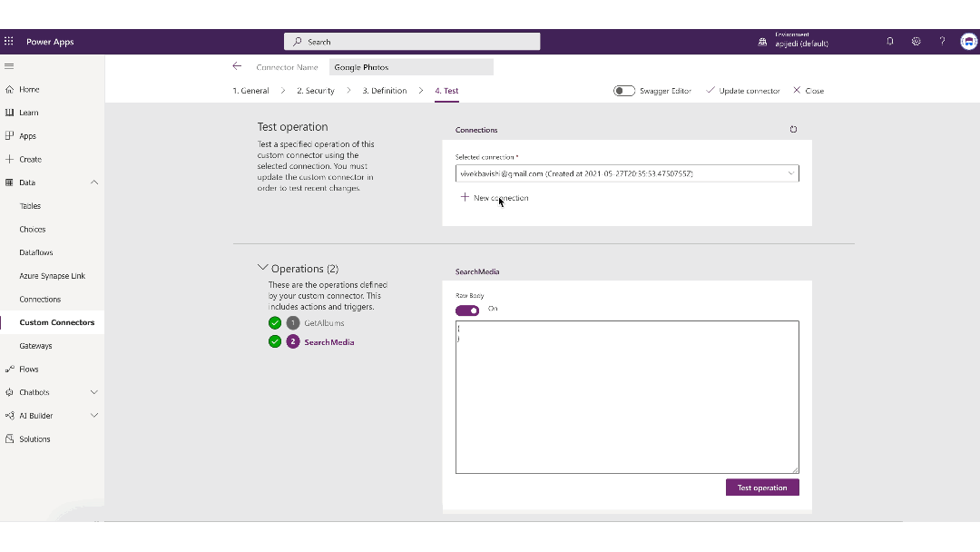The image size is (980, 552).
Task: Collapse the Operations (2) section
Action: coord(263,269)
